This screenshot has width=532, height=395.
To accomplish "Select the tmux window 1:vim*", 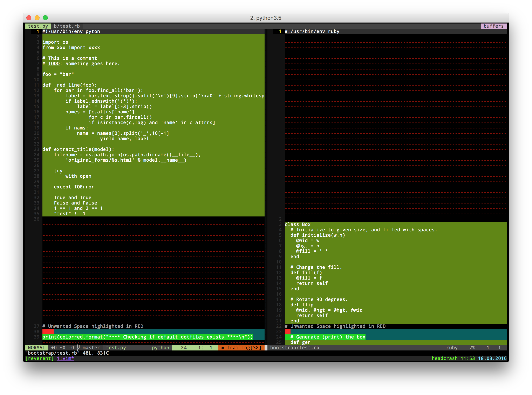I will tap(66, 359).
